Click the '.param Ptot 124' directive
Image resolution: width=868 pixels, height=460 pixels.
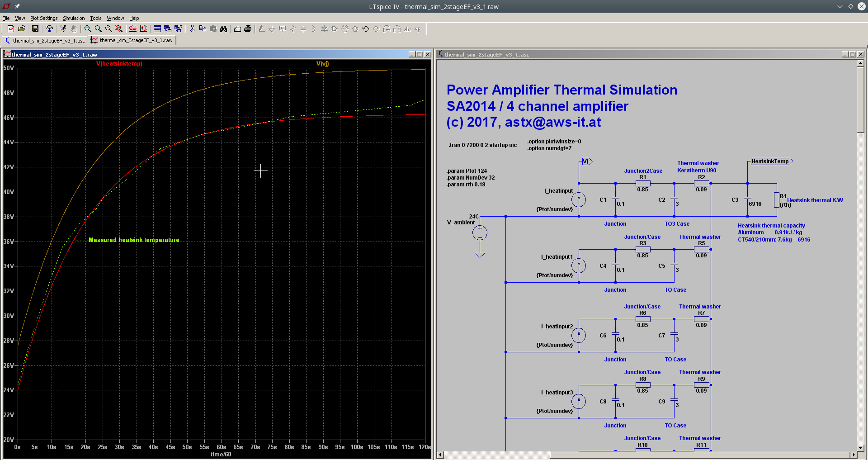pyautogui.click(x=467, y=171)
